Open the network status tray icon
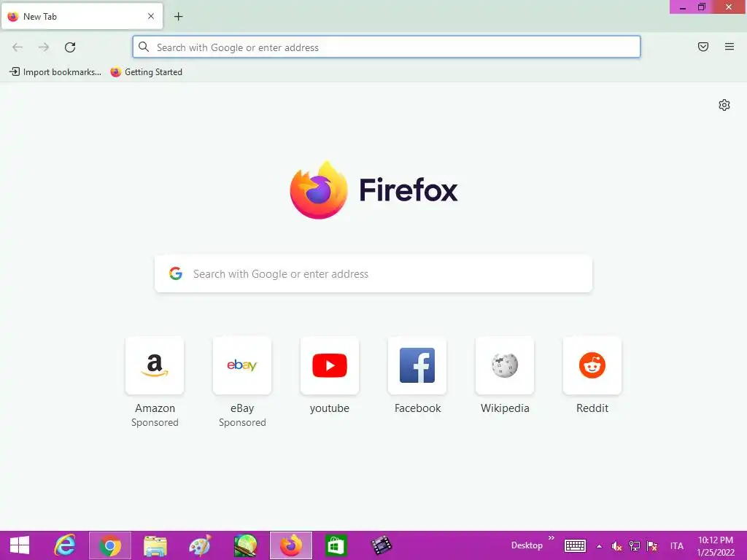The image size is (747, 560). point(634,546)
